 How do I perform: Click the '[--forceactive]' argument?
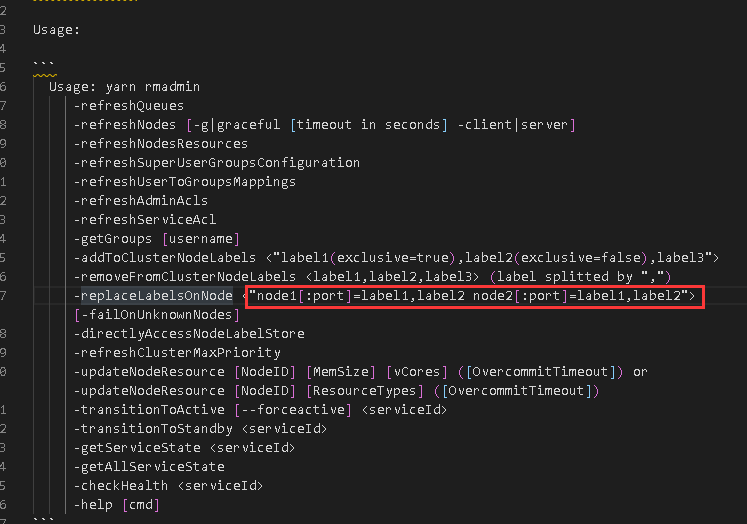click(293, 410)
